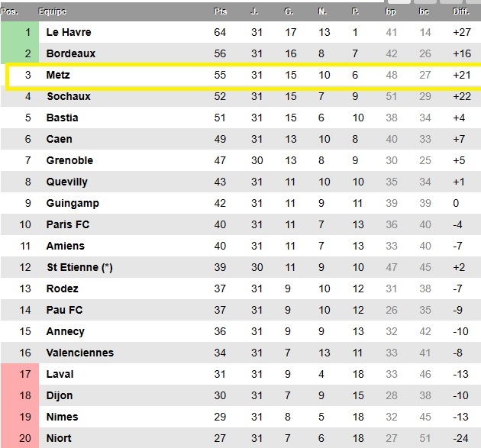Select Metz in the highlighted row
Image resolution: width=481 pixels, height=448 pixels.
[x=58, y=76]
